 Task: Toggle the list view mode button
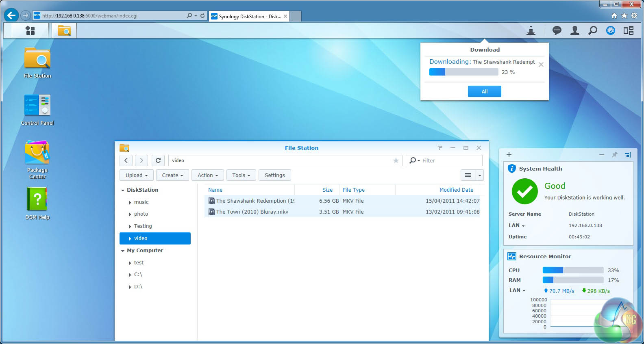coord(468,175)
